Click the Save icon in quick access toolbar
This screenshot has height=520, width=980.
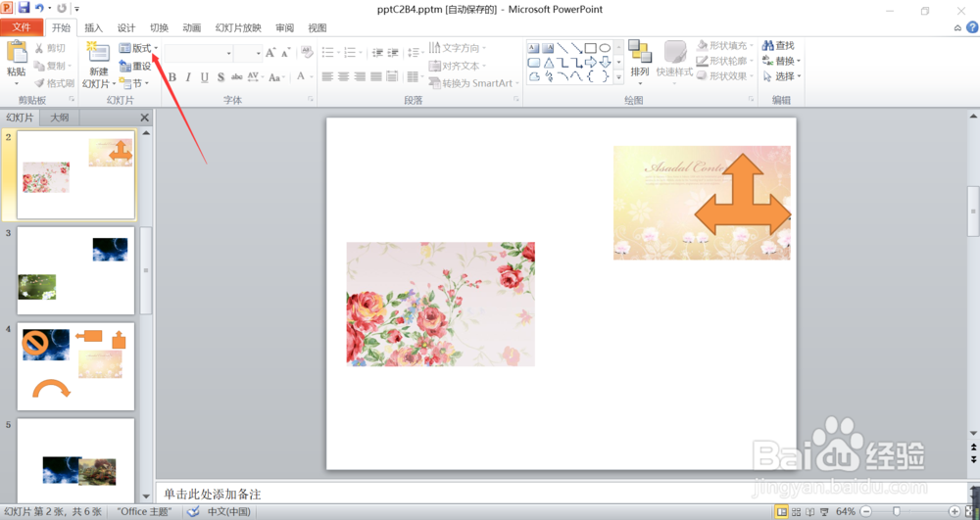pos(24,8)
